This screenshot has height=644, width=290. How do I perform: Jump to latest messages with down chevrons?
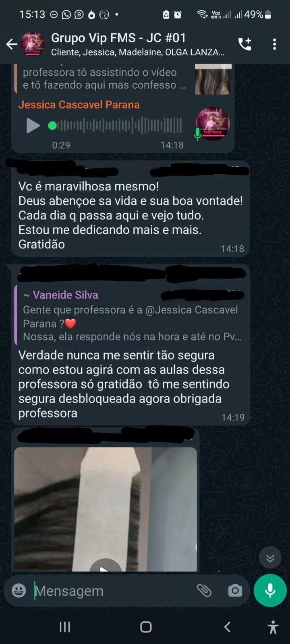coord(270,557)
